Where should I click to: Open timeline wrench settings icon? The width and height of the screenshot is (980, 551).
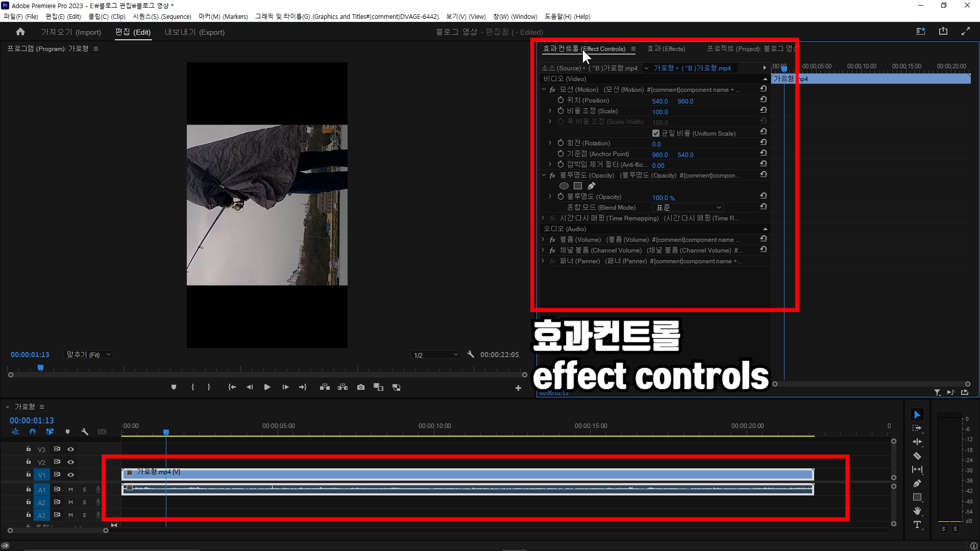[85, 432]
